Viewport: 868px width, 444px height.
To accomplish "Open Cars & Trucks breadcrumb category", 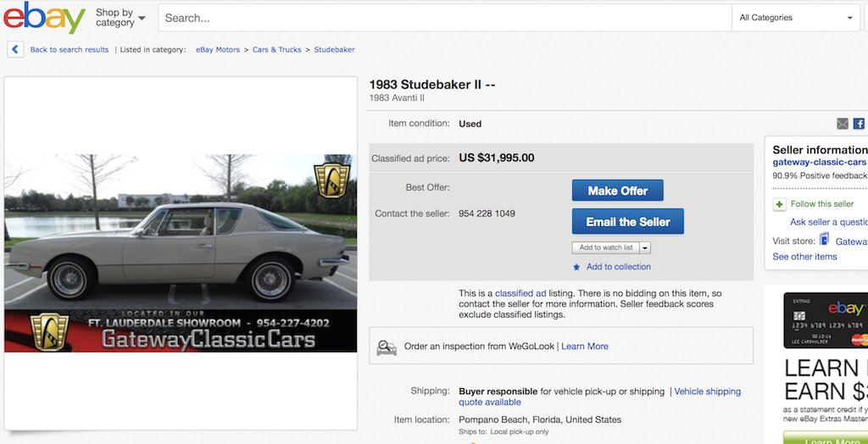I will pos(277,50).
